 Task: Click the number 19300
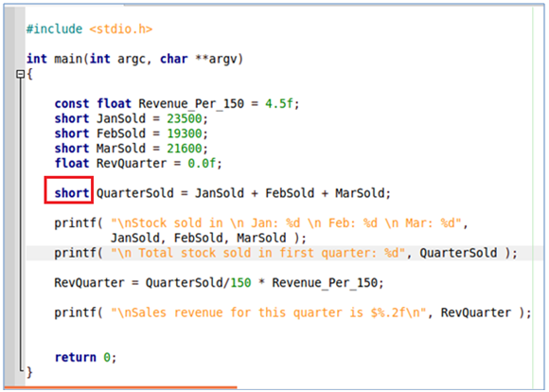click(x=185, y=134)
